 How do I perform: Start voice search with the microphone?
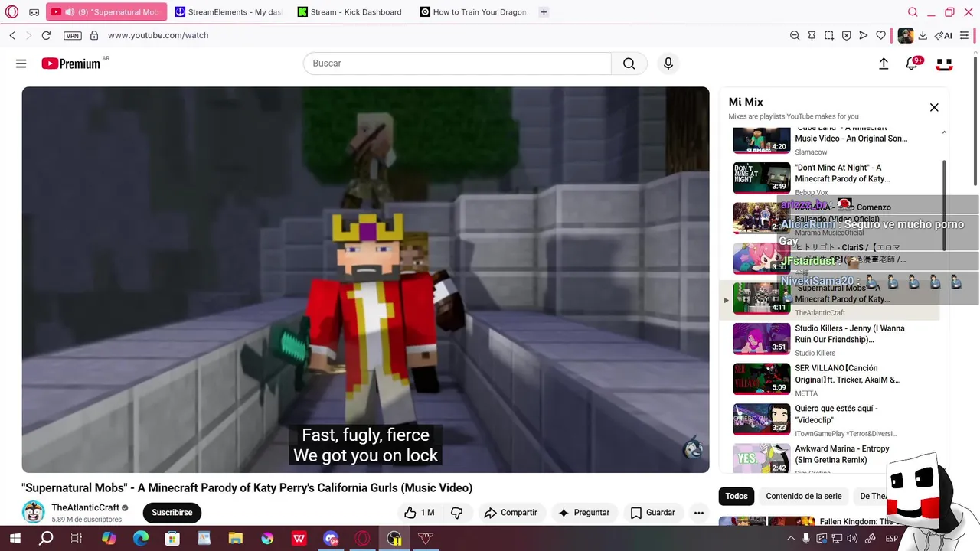coord(668,64)
